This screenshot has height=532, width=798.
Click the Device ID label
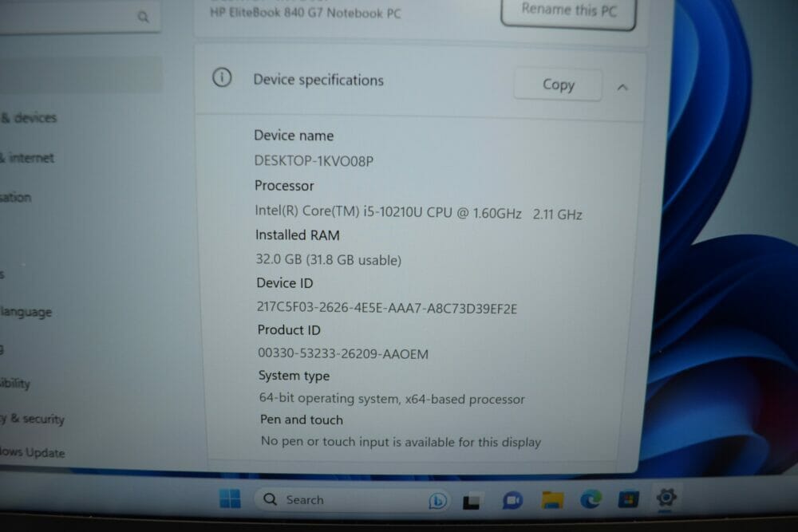click(x=285, y=283)
